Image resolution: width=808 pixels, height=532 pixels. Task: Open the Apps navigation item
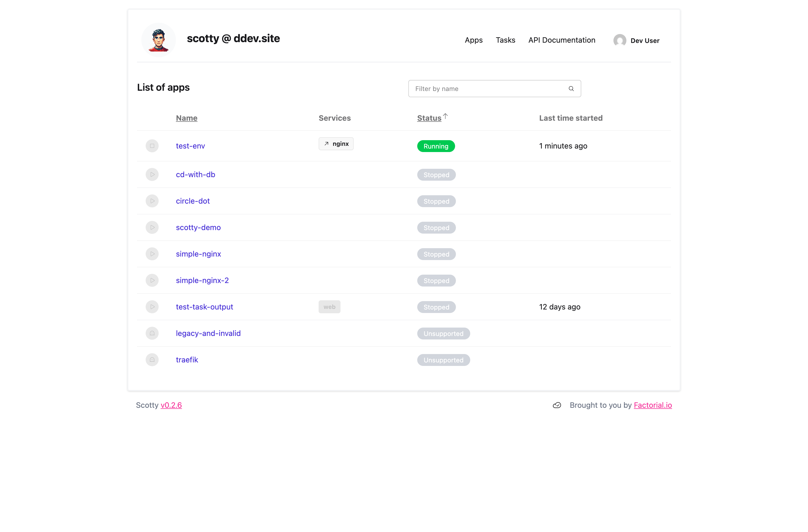click(x=474, y=40)
